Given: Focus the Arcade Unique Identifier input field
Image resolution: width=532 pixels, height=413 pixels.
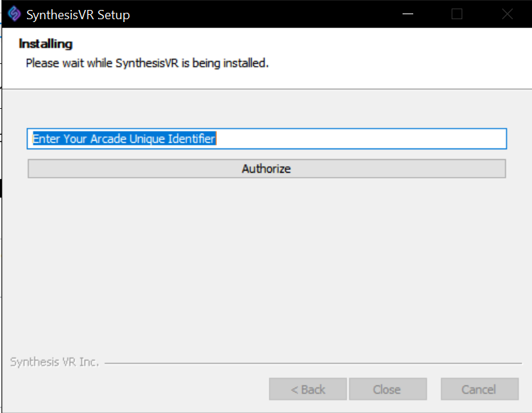Looking at the screenshot, I should [x=267, y=139].
